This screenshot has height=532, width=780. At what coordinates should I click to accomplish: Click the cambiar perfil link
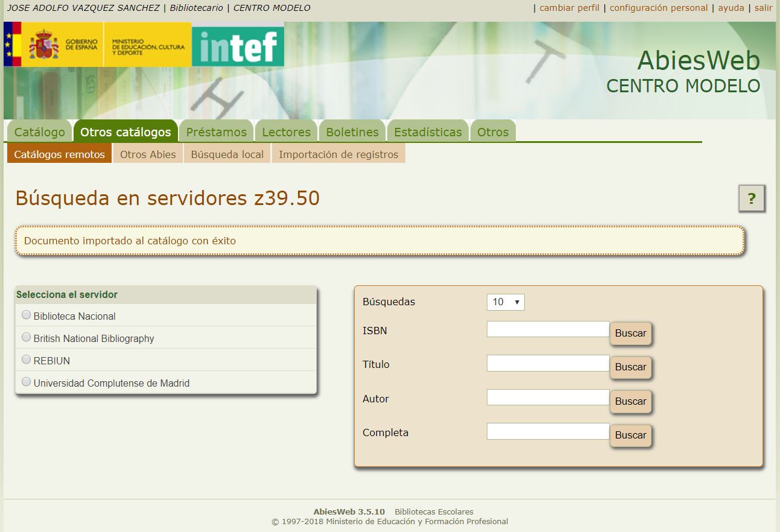pos(569,8)
